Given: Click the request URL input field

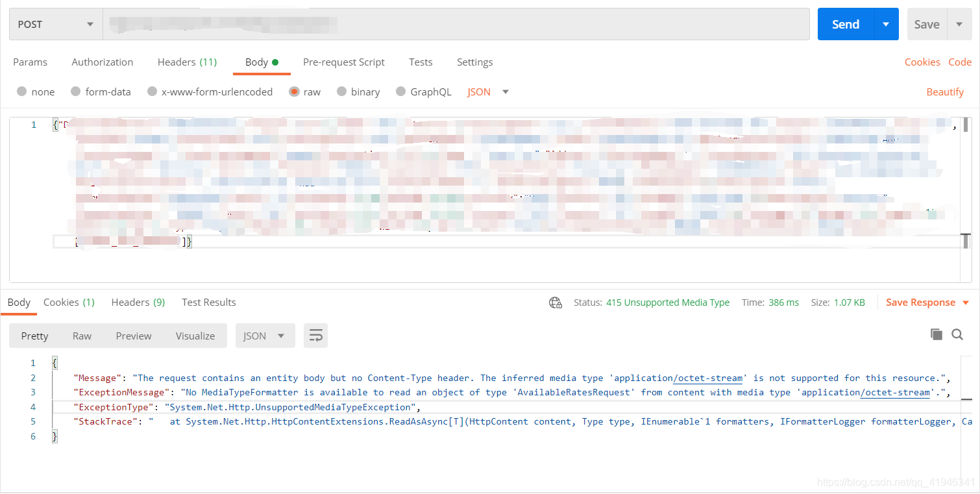Looking at the screenshot, I should pos(456,24).
